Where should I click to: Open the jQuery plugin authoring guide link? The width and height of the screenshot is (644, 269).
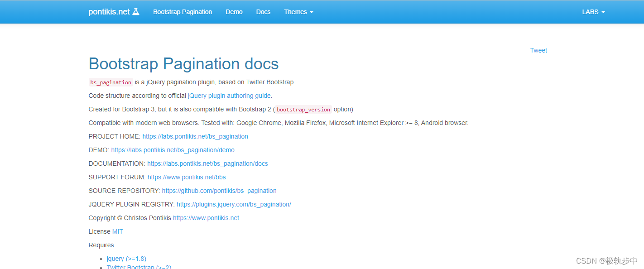(229, 96)
